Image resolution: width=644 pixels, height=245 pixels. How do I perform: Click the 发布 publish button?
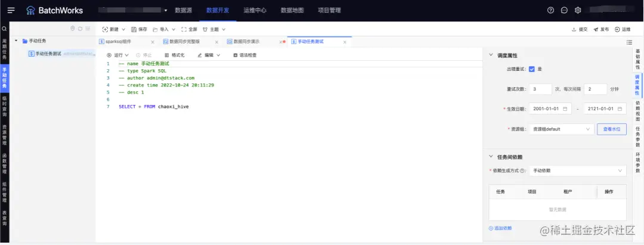(601, 30)
